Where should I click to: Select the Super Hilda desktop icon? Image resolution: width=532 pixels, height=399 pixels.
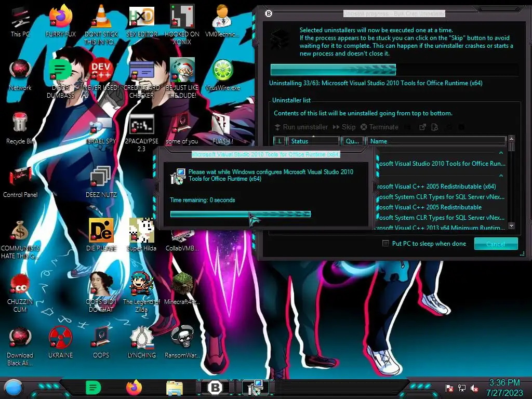[x=141, y=235]
